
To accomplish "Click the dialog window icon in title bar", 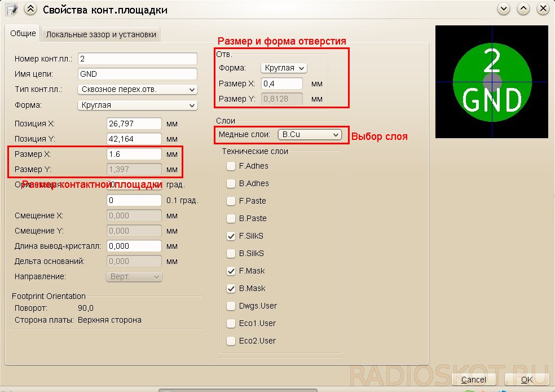I will click(x=12, y=9).
